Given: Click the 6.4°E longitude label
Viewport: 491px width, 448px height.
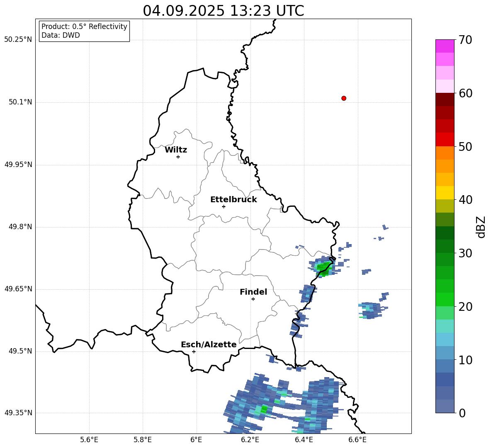Looking at the screenshot, I should click(304, 440).
